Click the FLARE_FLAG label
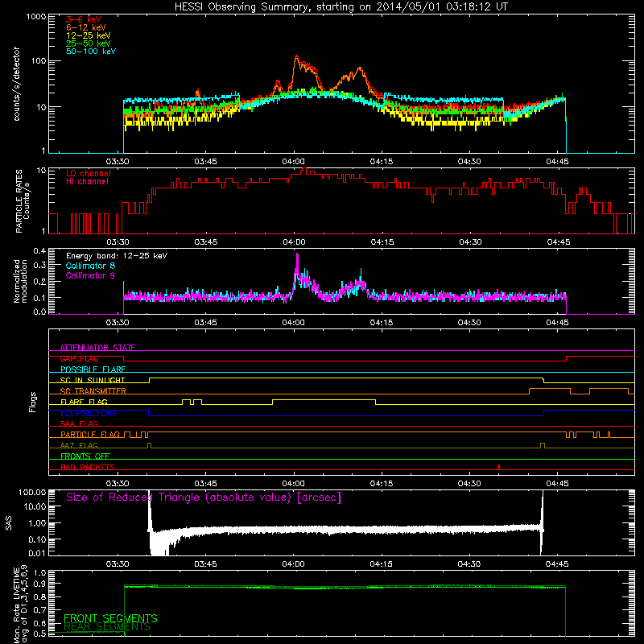644x644 pixels. tap(84, 402)
